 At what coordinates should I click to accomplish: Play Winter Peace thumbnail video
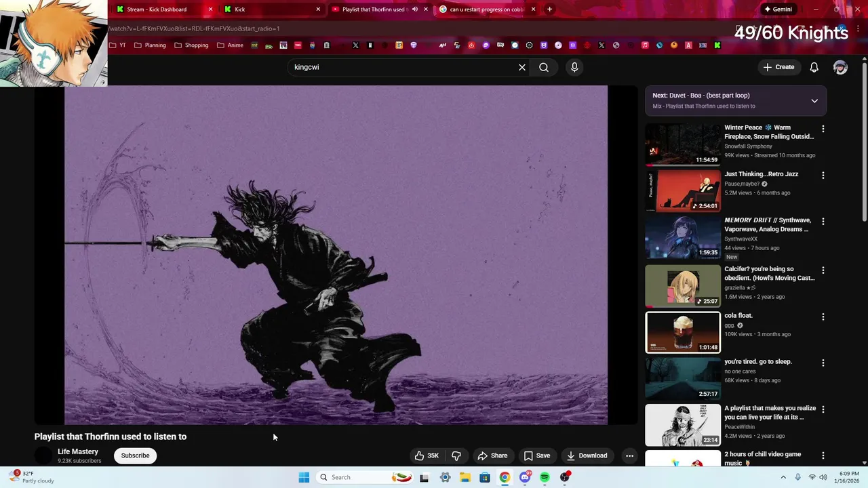click(683, 144)
